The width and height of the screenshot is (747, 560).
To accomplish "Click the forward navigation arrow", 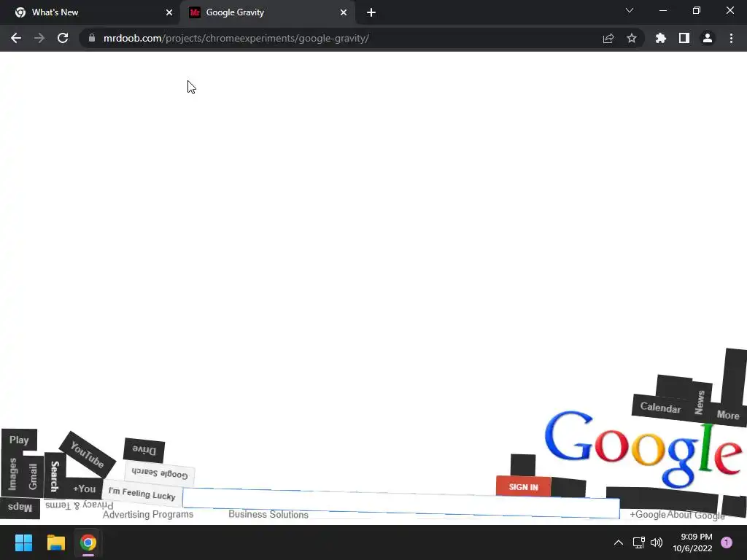I will point(39,38).
